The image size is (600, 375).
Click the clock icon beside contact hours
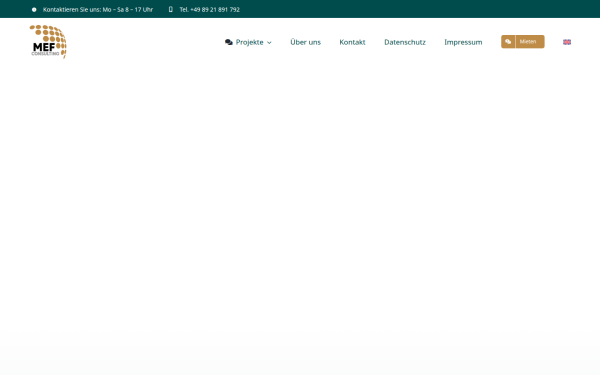[x=34, y=10]
